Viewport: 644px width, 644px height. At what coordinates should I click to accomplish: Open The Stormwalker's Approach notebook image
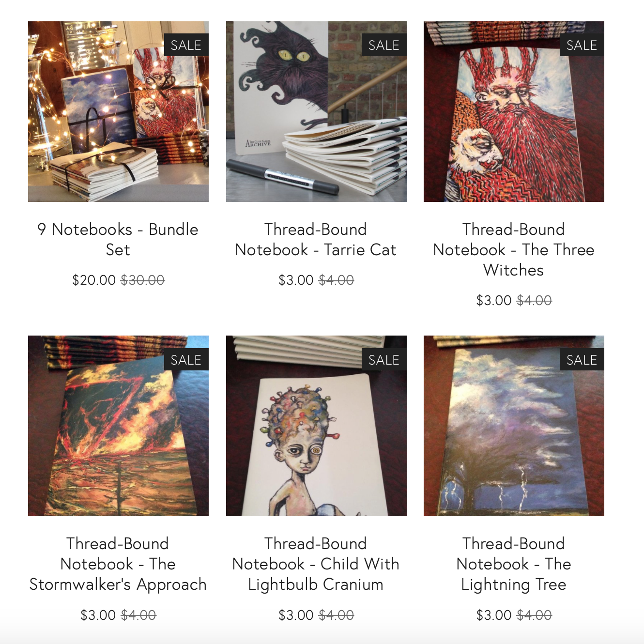click(118, 426)
